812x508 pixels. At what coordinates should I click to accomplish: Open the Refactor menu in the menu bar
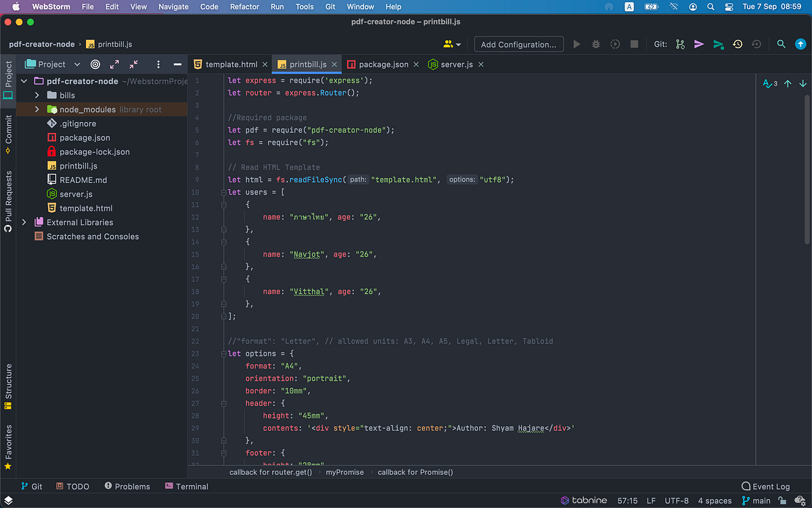pos(244,7)
